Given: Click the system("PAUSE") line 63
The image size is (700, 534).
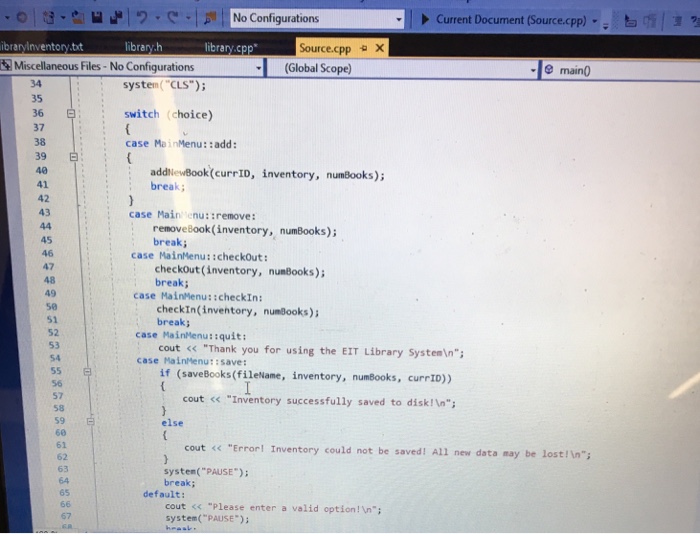Looking at the screenshot, I should point(206,471).
